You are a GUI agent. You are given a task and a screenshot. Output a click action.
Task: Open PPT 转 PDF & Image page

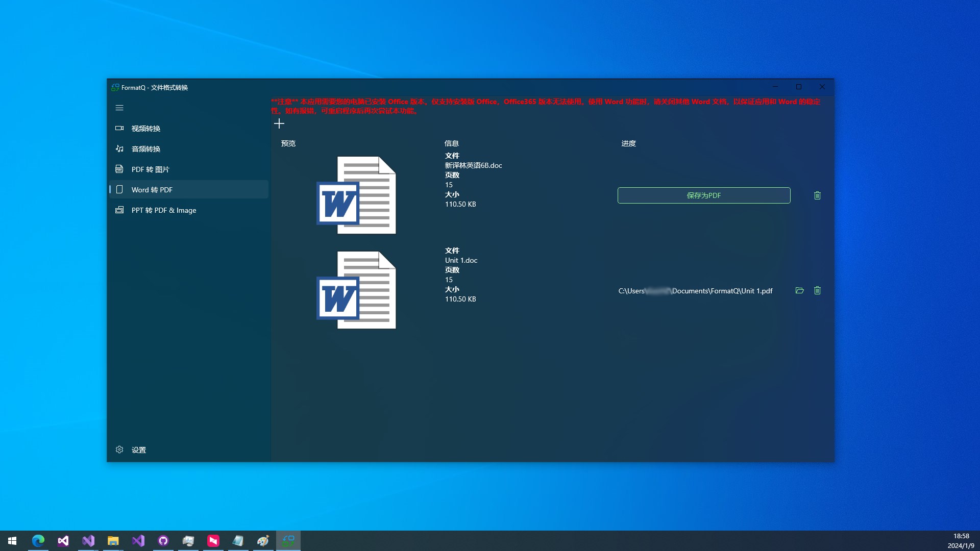163,210
